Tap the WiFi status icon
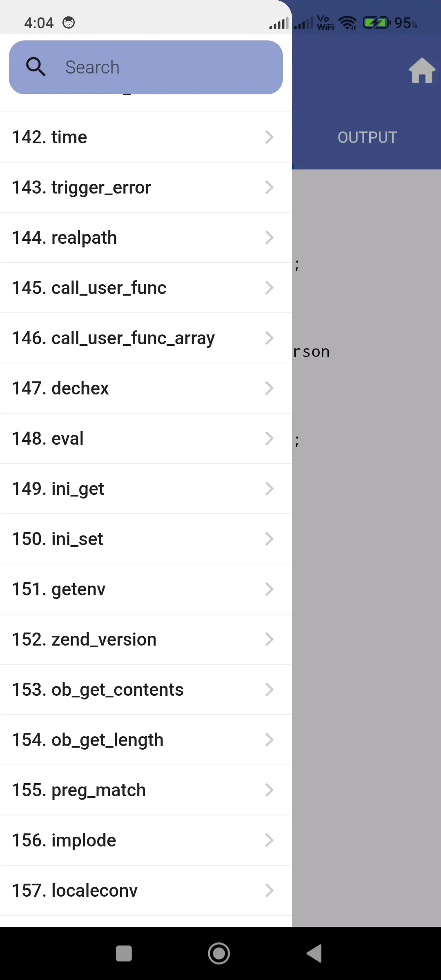 [x=347, y=22]
